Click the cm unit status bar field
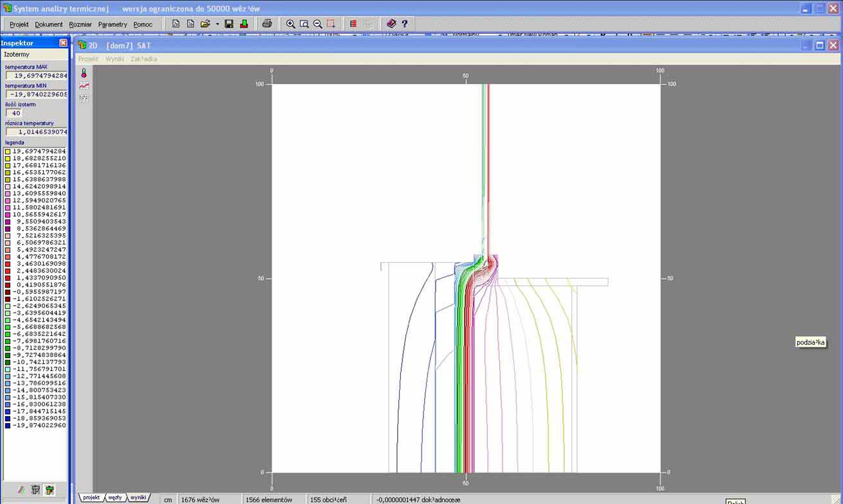843x504 pixels. click(168, 500)
